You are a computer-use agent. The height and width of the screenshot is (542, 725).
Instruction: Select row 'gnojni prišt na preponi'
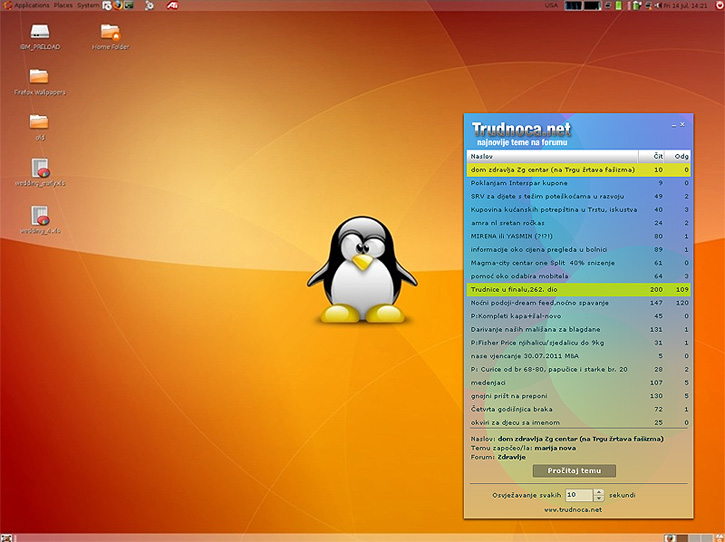[578, 396]
